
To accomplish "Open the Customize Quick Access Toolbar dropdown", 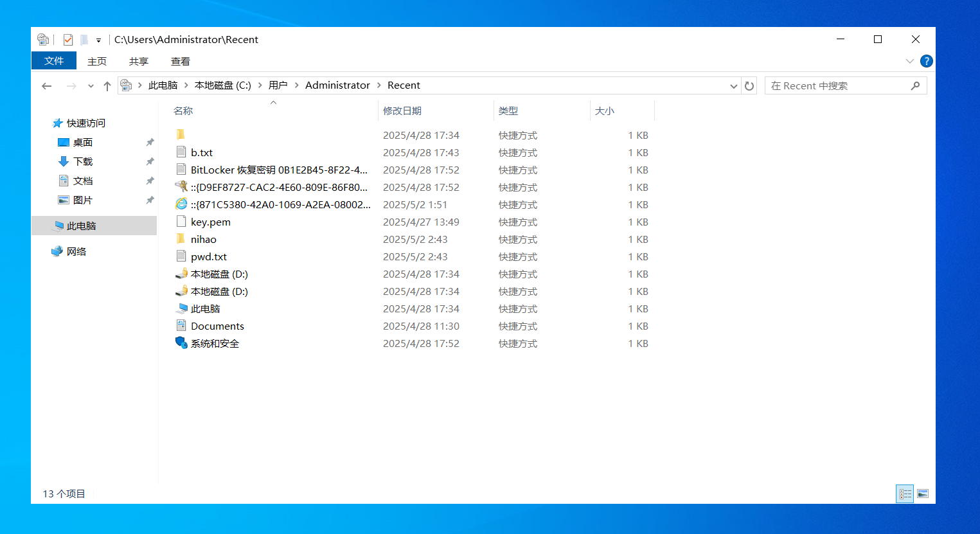I will tap(98, 40).
